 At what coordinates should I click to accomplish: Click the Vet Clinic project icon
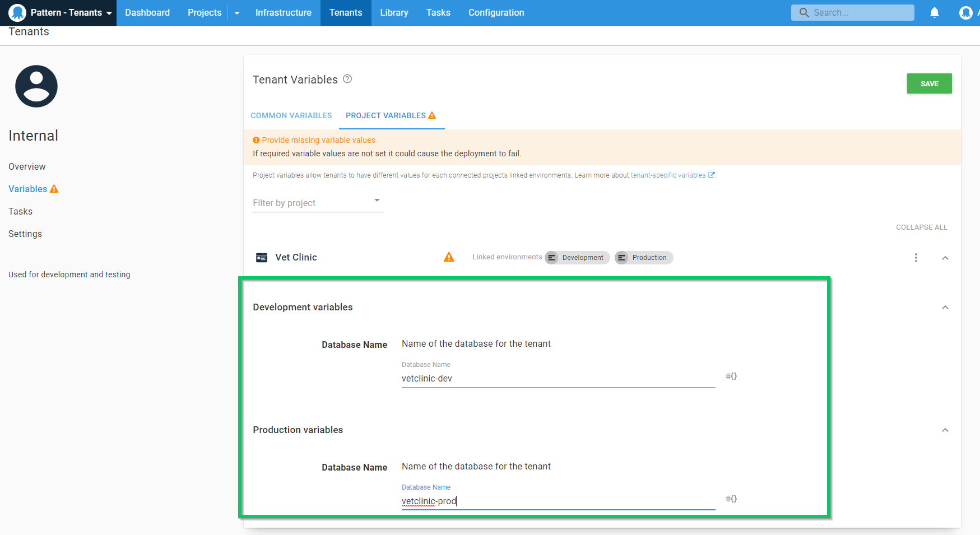click(x=262, y=258)
